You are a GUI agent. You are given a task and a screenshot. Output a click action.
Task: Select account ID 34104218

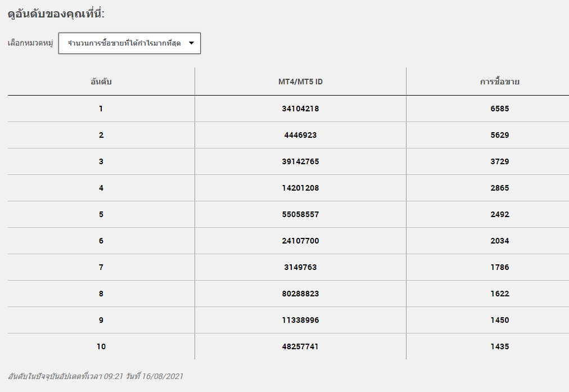pyautogui.click(x=300, y=109)
